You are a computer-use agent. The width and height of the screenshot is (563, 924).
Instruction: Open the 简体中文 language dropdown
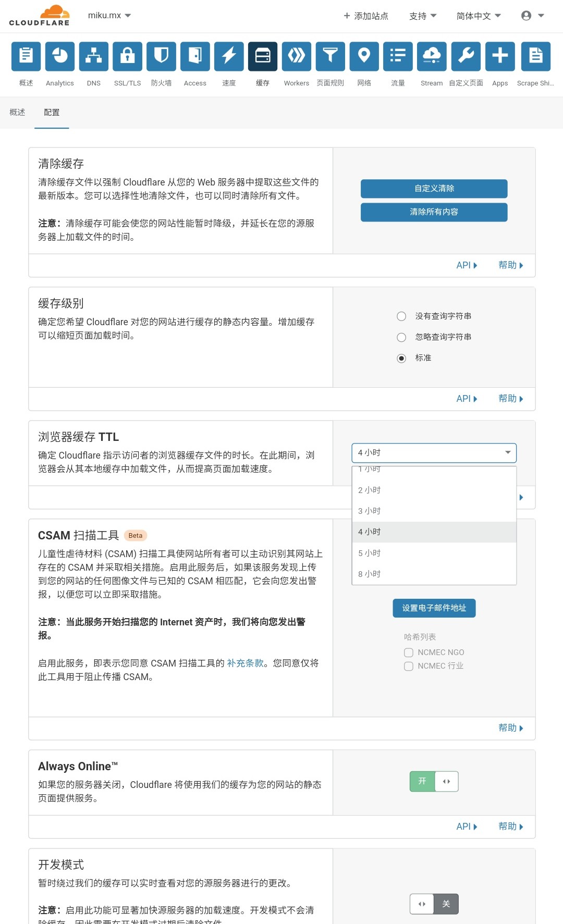(x=479, y=16)
